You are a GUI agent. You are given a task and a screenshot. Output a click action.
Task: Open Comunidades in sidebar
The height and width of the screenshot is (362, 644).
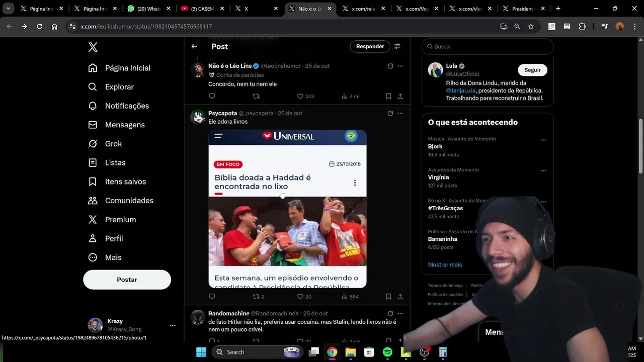121,201
